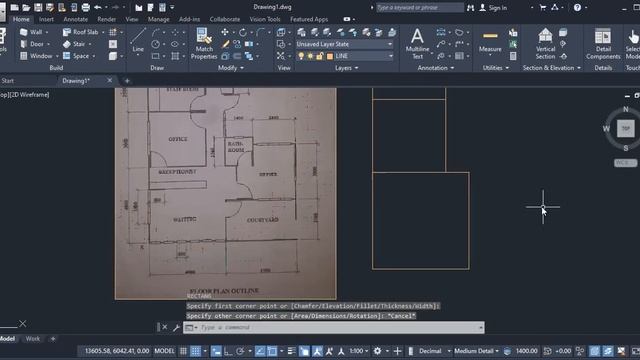640x360 pixels.
Task: Click the Erase pencil icon in Modify
Action: click(x=225, y=44)
